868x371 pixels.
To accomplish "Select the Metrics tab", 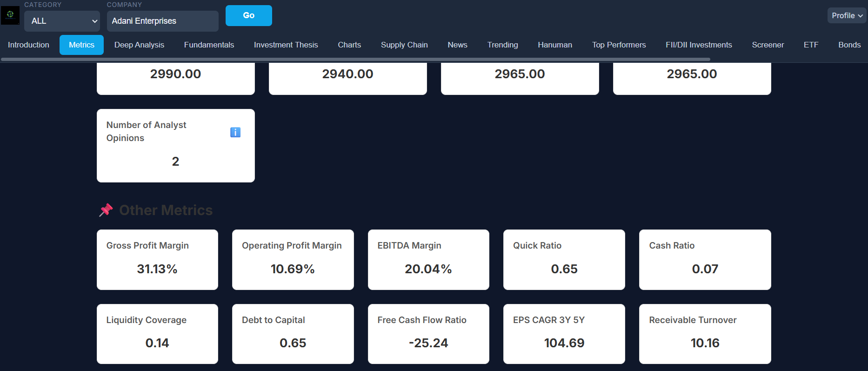I will point(81,45).
